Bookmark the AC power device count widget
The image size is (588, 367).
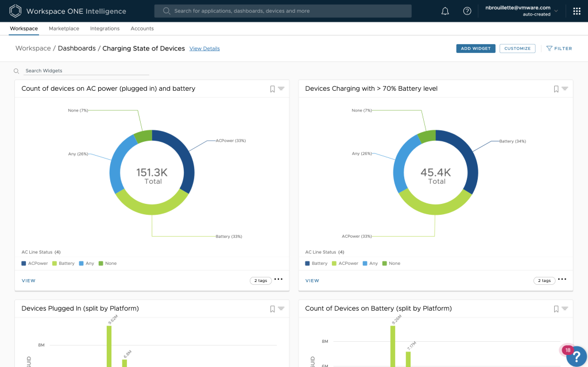point(273,89)
